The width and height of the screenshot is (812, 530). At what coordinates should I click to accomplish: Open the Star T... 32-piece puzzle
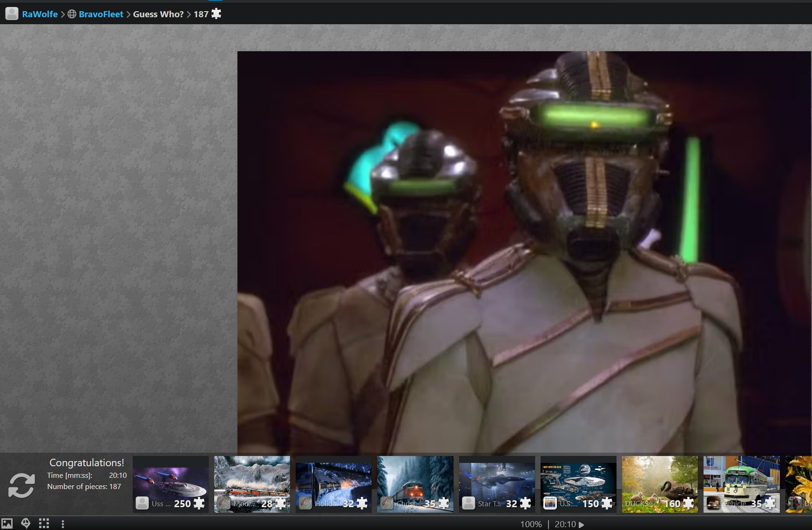click(x=497, y=484)
